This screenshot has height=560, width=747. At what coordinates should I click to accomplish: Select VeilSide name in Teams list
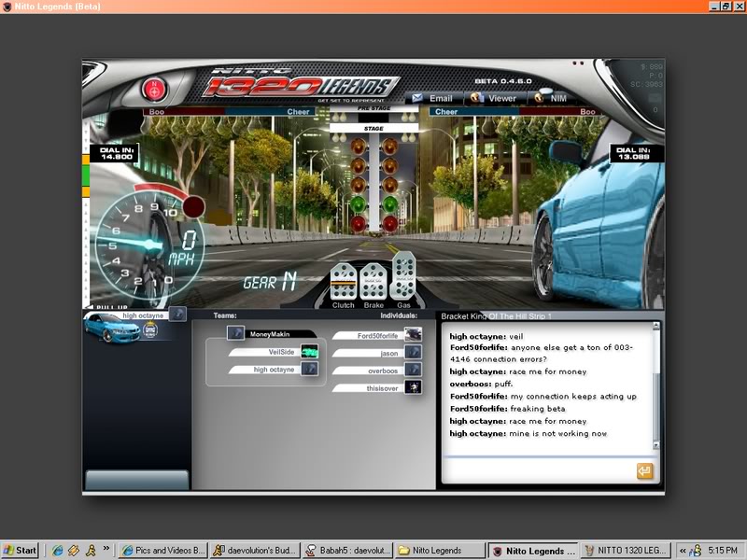click(282, 352)
